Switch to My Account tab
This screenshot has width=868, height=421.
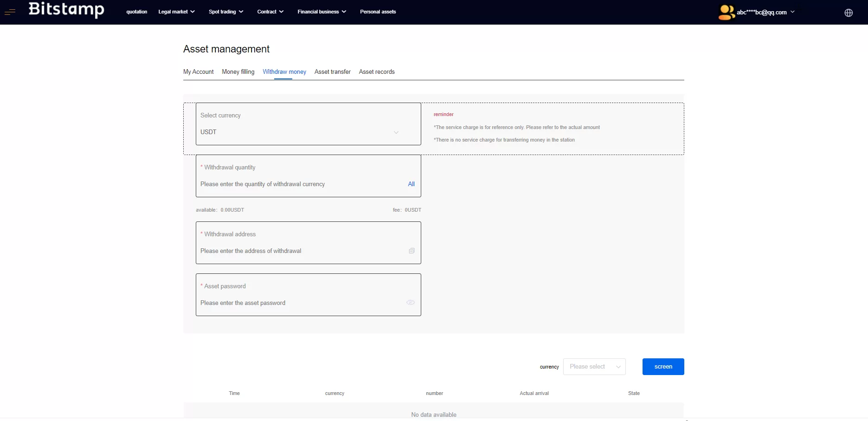click(199, 71)
